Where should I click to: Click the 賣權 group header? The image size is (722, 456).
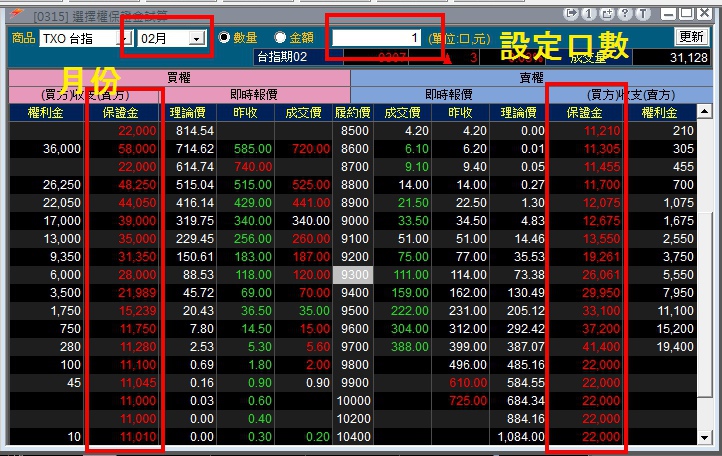tap(531, 77)
